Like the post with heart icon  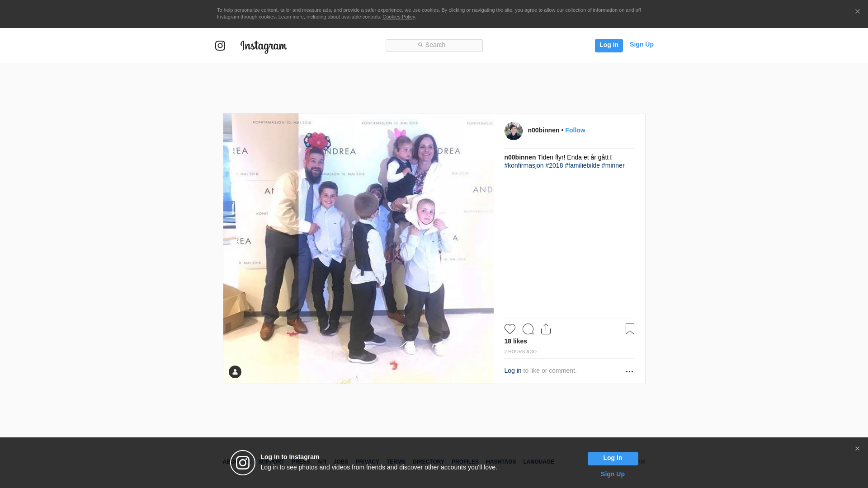pos(510,329)
